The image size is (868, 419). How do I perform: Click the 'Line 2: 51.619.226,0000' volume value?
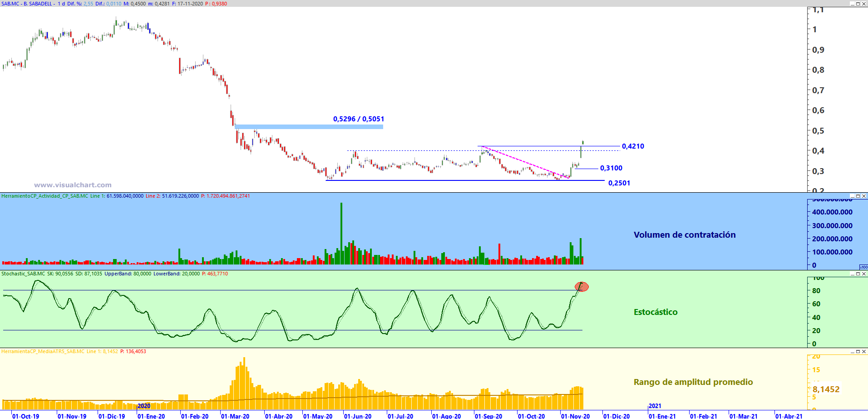[172, 196]
